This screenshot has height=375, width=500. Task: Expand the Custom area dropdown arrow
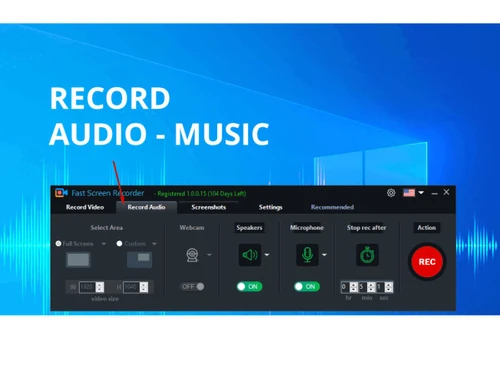click(x=154, y=244)
